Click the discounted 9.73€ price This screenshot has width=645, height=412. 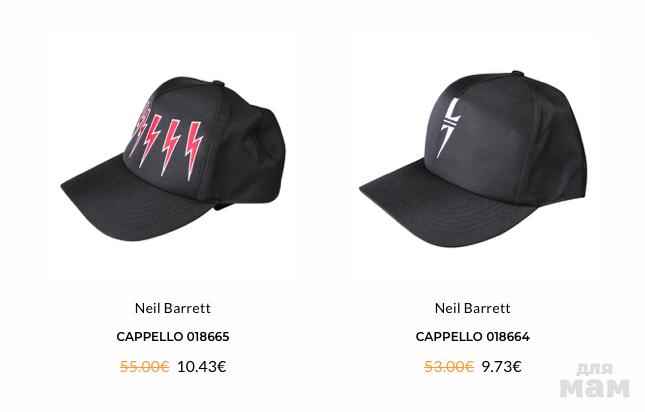click(x=501, y=366)
